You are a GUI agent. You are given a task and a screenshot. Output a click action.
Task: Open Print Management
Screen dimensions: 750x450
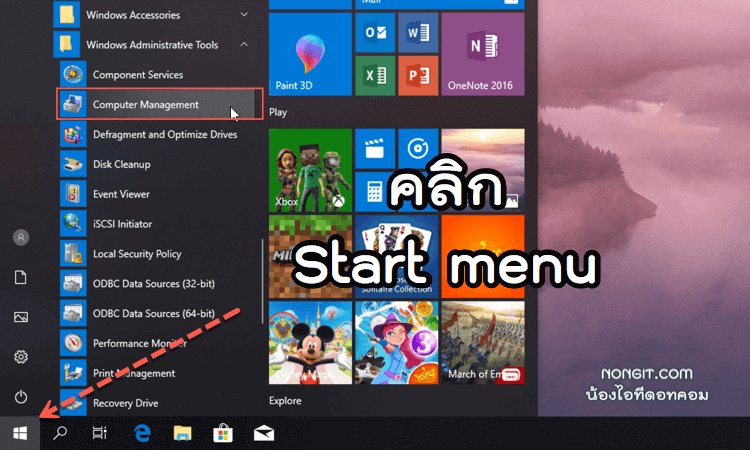[158, 373]
